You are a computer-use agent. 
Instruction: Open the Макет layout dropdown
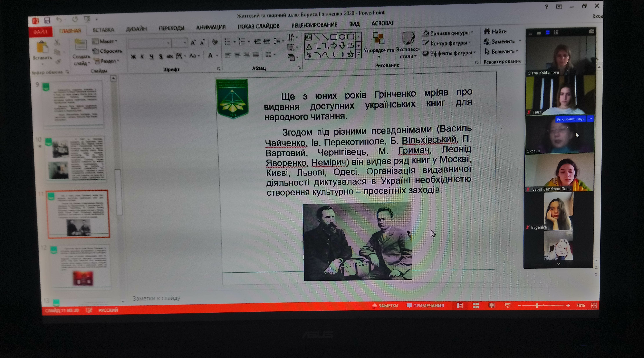coord(105,41)
